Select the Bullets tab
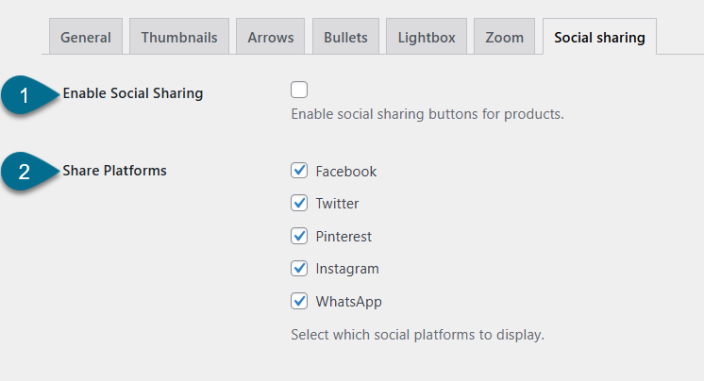Viewport: 704px width, 381px height. click(346, 37)
